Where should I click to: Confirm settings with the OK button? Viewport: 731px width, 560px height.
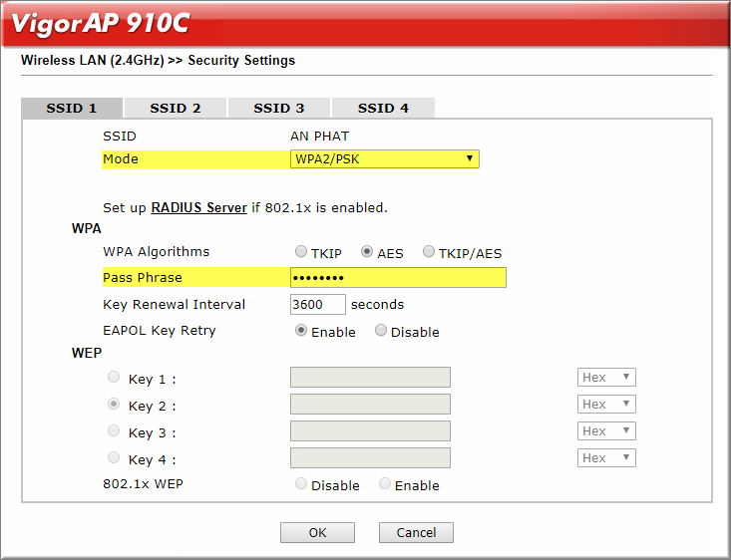pos(317,532)
